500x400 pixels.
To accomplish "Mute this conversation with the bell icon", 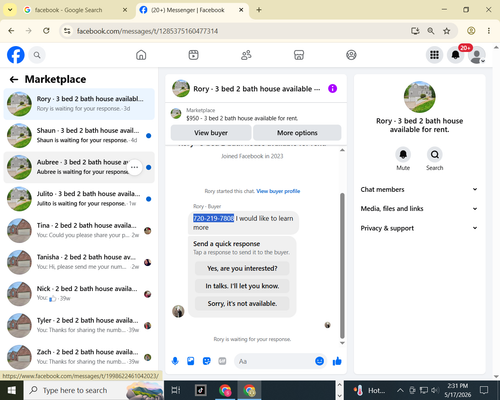I will (x=403, y=154).
